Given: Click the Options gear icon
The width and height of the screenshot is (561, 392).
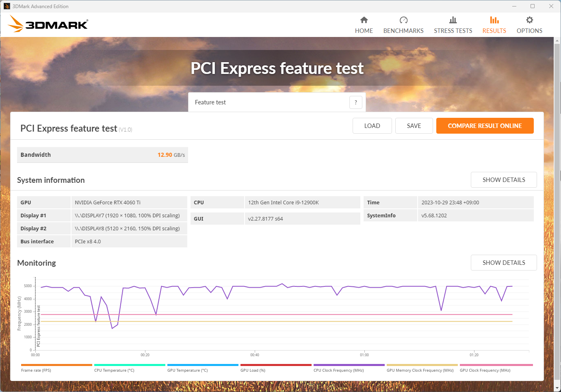Looking at the screenshot, I should (530, 20).
